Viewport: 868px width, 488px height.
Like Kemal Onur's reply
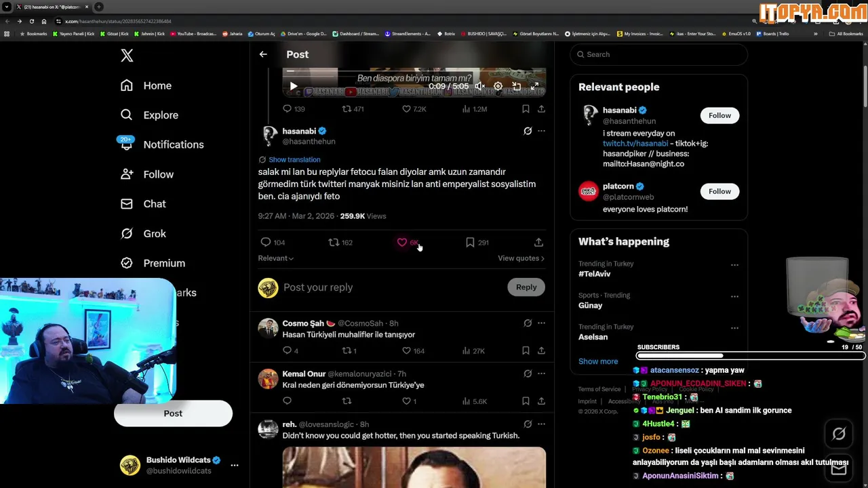(409, 401)
